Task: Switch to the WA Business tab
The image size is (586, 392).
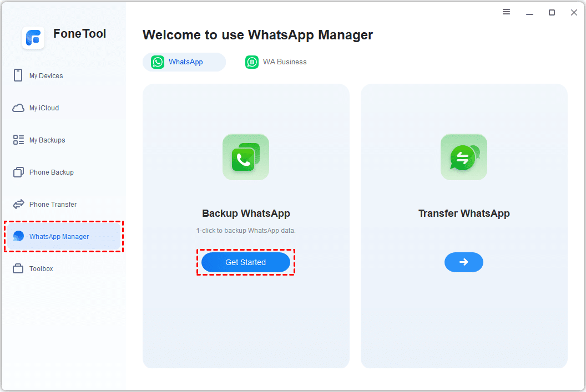Action: pyautogui.click(x=276, y=62)
